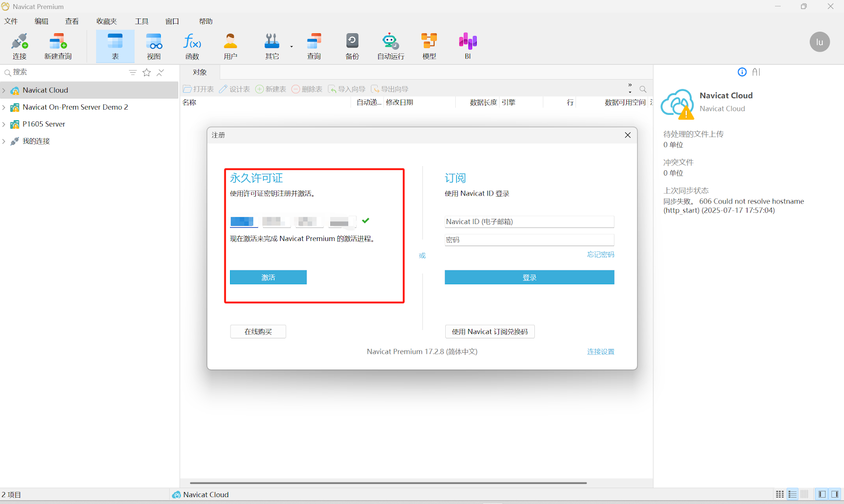Open the 帮助 menu
The height and width of the screenshot is (504, 844).
point(206,21)
